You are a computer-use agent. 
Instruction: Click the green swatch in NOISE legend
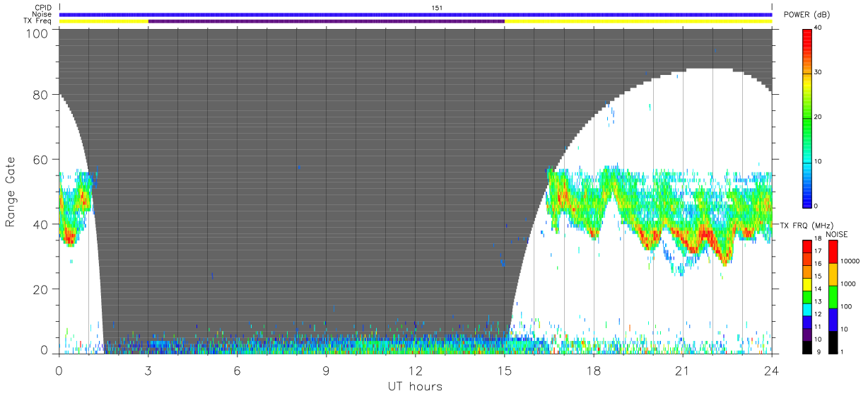[833, 297]
